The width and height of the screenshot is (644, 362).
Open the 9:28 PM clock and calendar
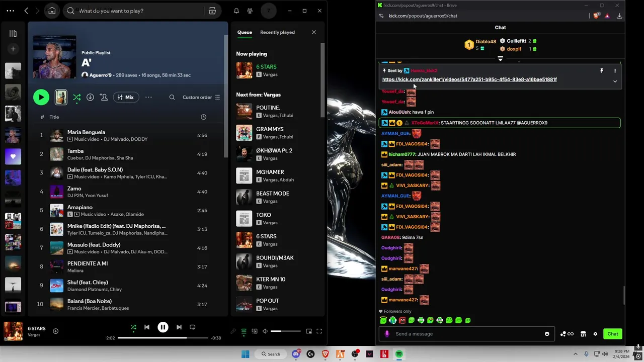click(x=621, y=354)
